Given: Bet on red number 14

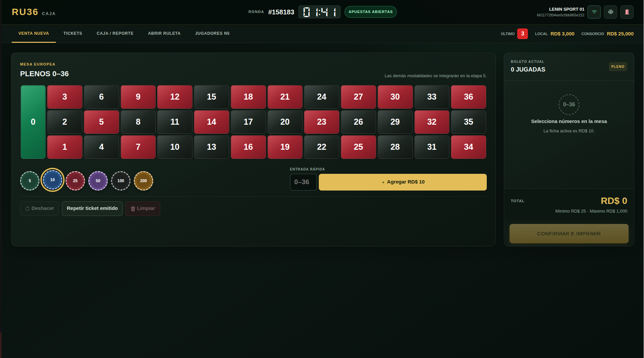Looking at the screenshot, I should (x=211, y=122).
